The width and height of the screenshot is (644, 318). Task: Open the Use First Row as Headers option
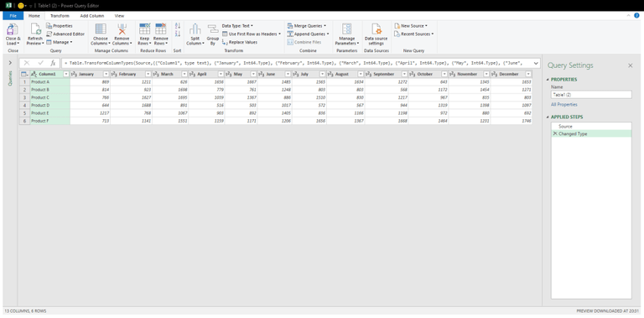[x=252, y=34]
